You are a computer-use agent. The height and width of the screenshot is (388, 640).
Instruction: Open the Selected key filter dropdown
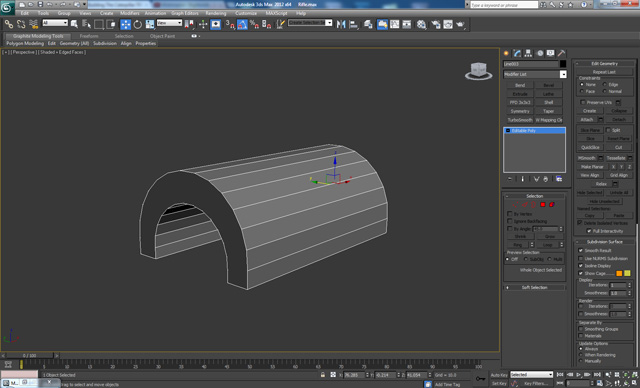tap(531, 375)
